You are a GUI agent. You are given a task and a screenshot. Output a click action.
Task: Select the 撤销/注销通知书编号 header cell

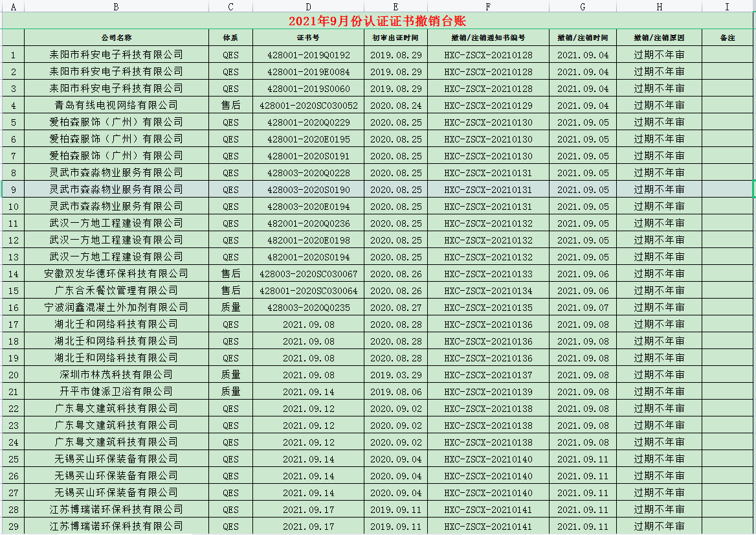click(488, 38)
